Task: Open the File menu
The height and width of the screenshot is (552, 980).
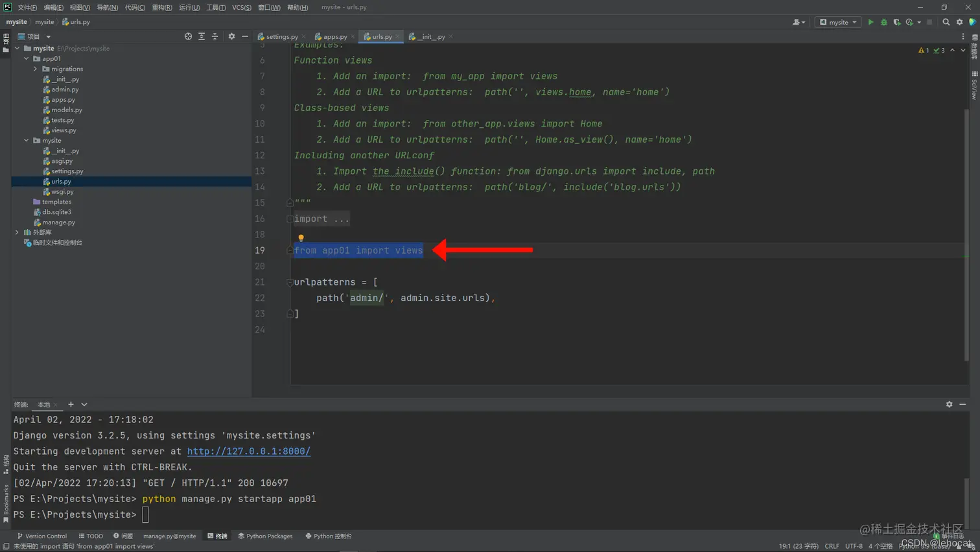Action: click(27, 7)
